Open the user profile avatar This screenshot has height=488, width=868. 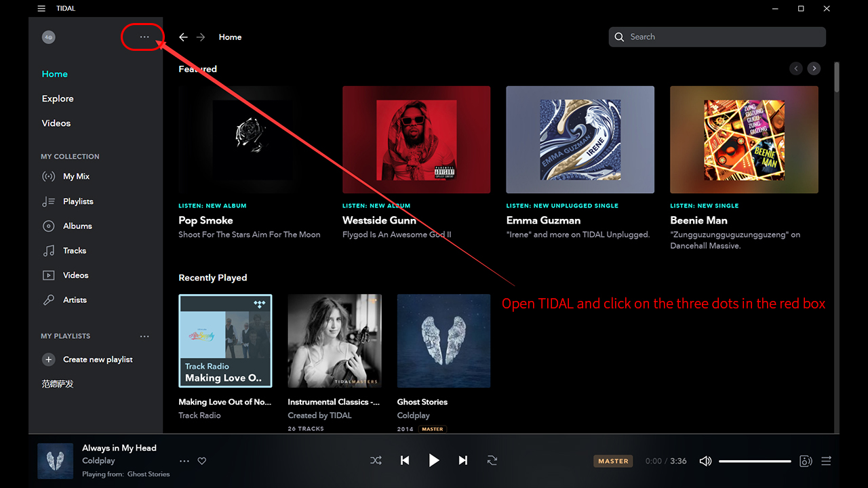click(x=49, y=37)
